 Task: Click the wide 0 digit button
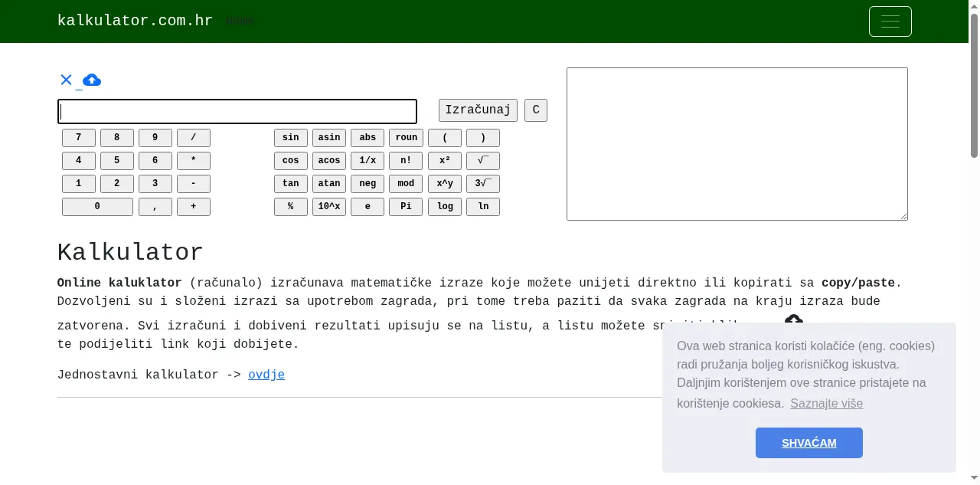pos(97,207)
